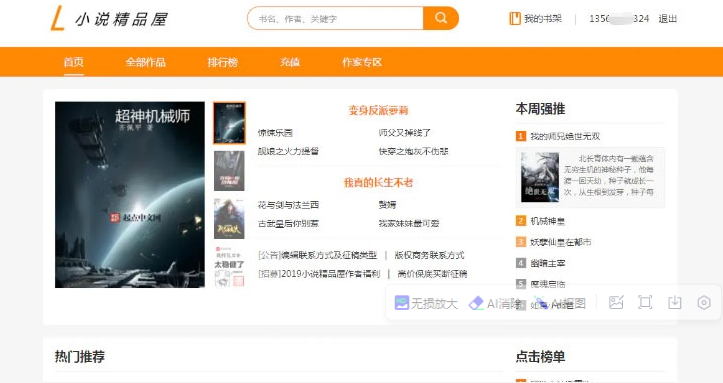Click the 我的书架 link
Screen dimensions: 723x383
pyautogui.click(x=543, y=19)
